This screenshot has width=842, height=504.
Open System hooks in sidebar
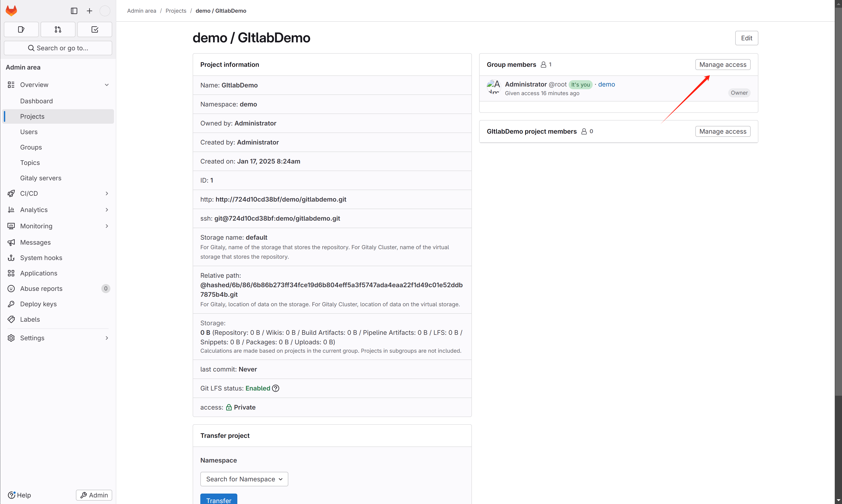(x=41, y=258)
